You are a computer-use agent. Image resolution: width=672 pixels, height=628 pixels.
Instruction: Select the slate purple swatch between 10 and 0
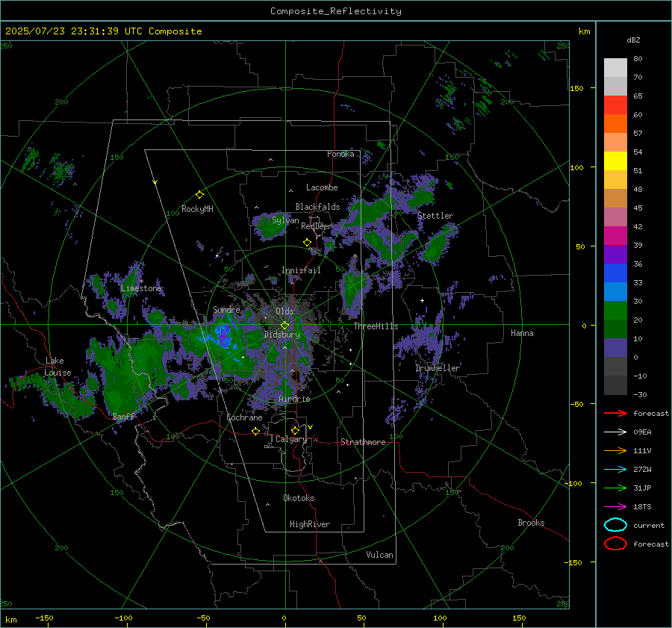pyautogui.click(x=615, y=348)
